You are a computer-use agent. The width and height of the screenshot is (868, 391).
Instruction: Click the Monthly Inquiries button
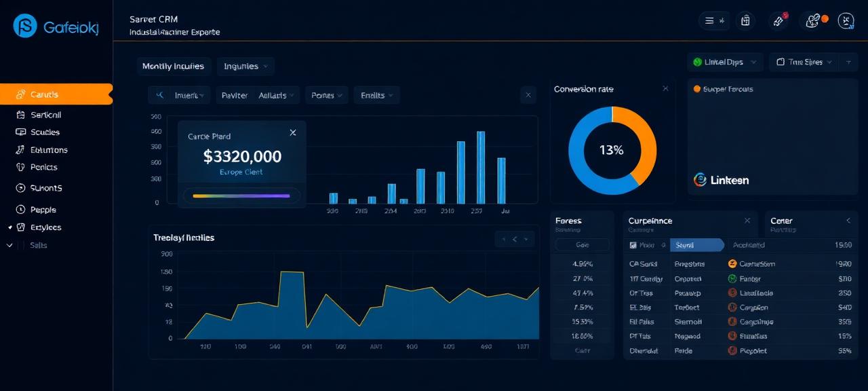click(173, 67)
